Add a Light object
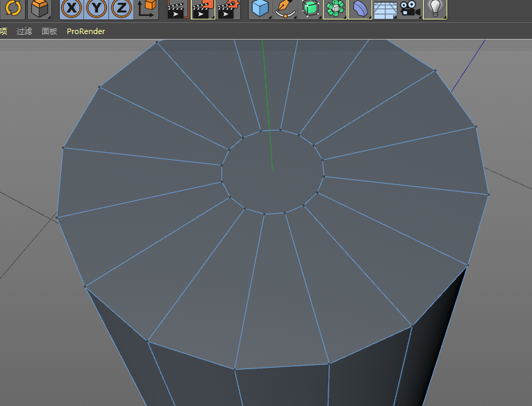 435,8
